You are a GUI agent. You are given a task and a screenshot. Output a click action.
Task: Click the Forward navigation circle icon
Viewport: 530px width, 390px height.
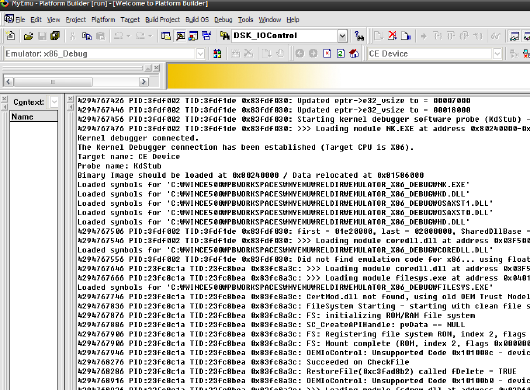[313, 53]
